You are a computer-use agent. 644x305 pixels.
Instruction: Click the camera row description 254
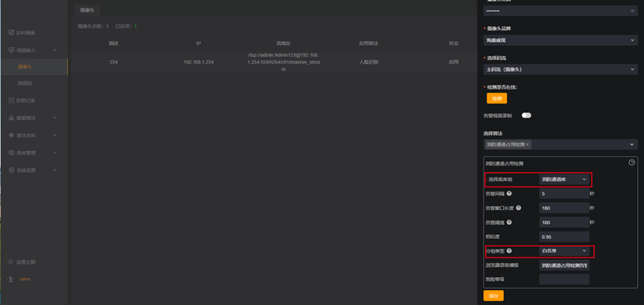pyautogui.click(x=114, y=62)
